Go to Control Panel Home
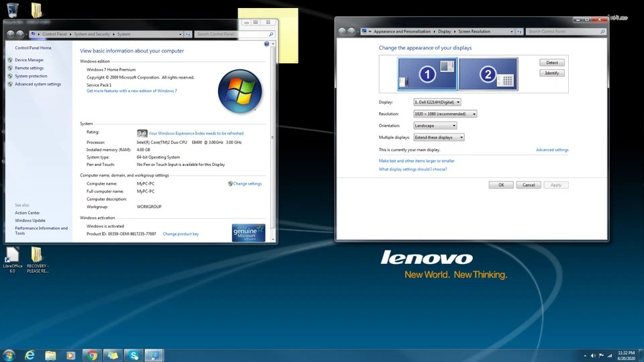The height and width of the screenshot is (362, 644). [x=34, y=48]
